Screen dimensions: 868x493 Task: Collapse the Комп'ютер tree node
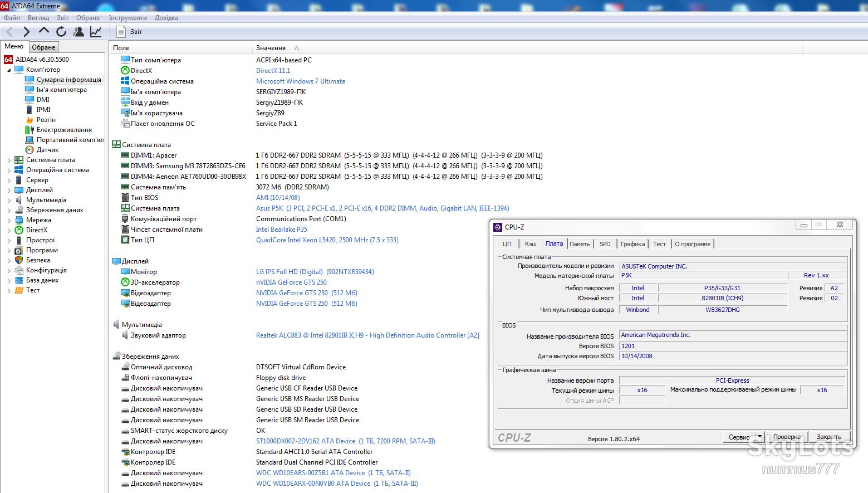tap(9, 70)
